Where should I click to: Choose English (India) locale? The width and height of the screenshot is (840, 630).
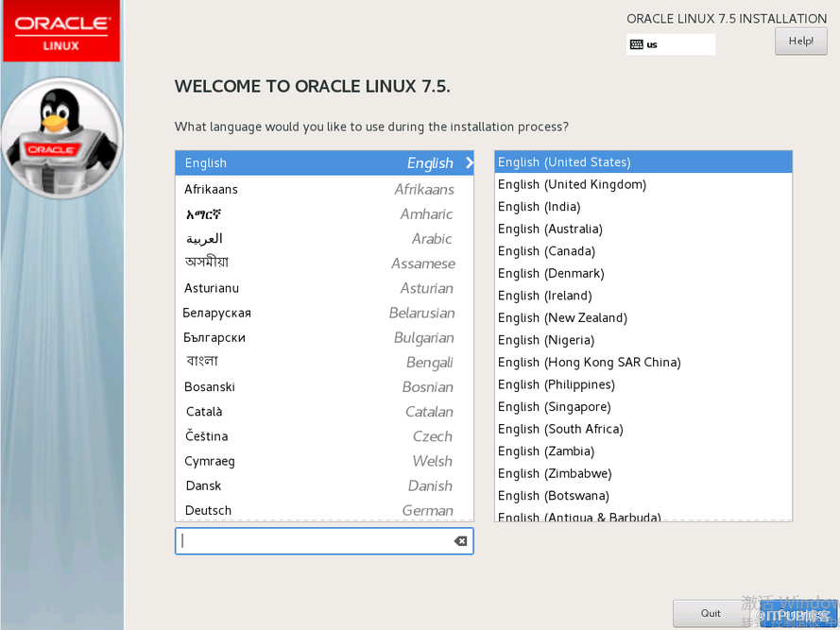(643, 206)
